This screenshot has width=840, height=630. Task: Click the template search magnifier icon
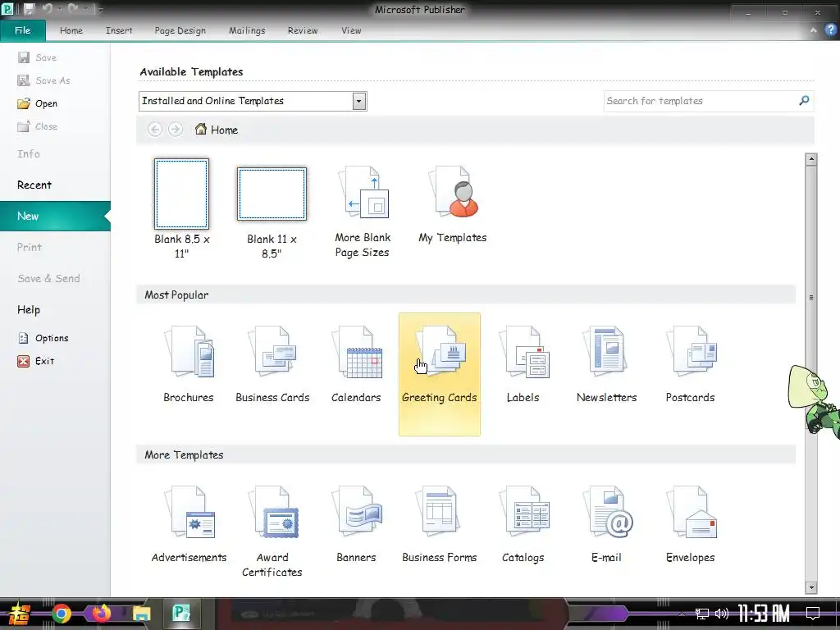click(804, 100)
